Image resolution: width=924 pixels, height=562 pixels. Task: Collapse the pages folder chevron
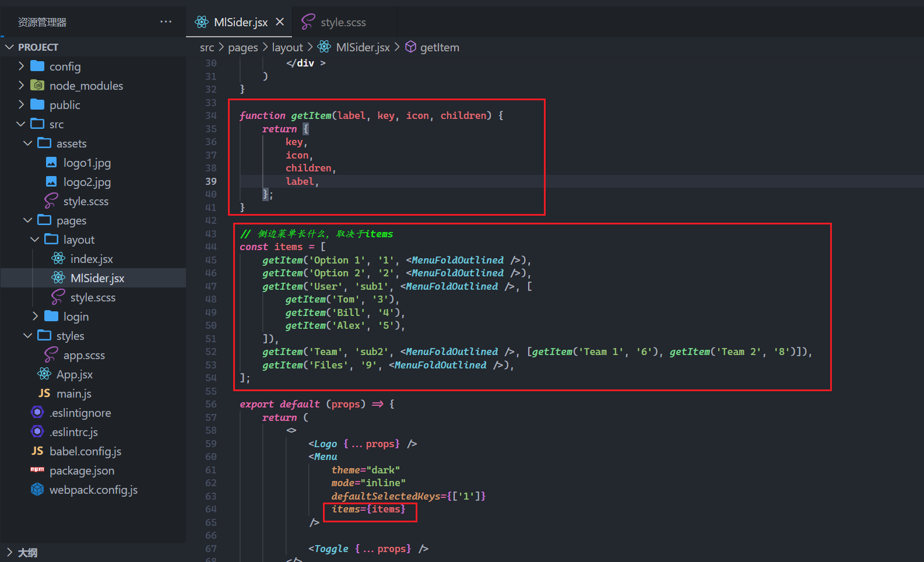pos(28,220)
